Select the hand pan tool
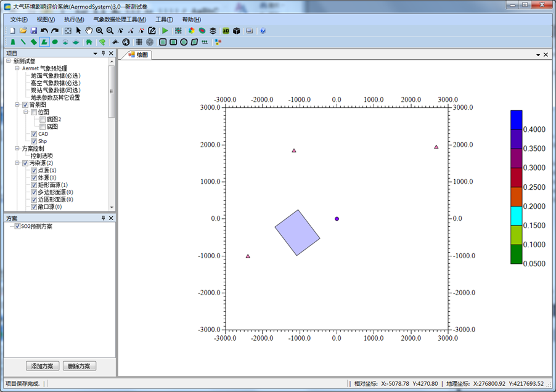The width and height of the screenshot is (556, 392). (x=89, y=30)
